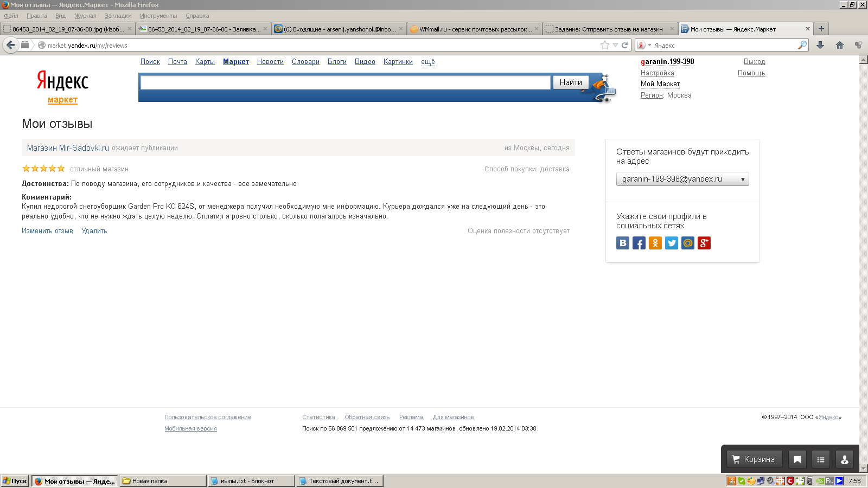Open the Журнал menu
868x488 pixels.
(x=85, y=16)
